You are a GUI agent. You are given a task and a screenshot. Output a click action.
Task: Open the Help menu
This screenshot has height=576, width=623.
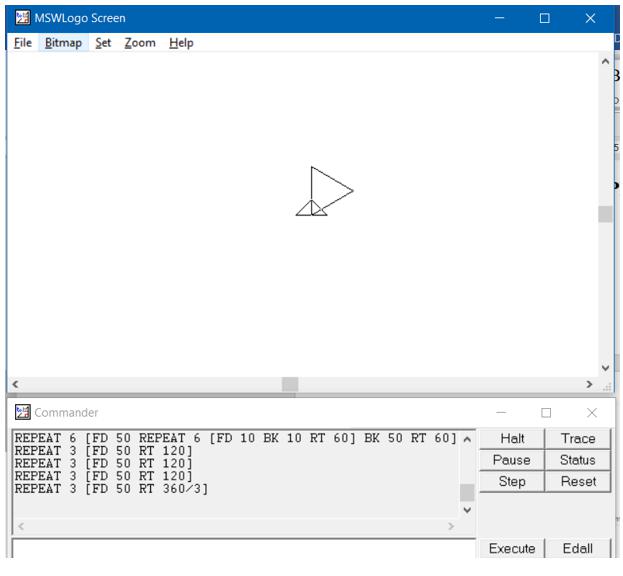point(181,43)
